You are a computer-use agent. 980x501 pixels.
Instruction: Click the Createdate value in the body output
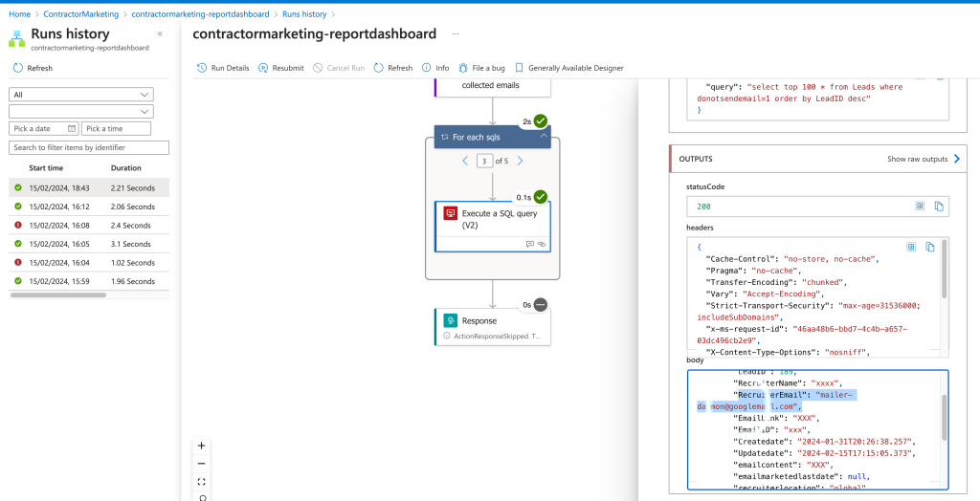pyautogui.click(x=855, y=441)
